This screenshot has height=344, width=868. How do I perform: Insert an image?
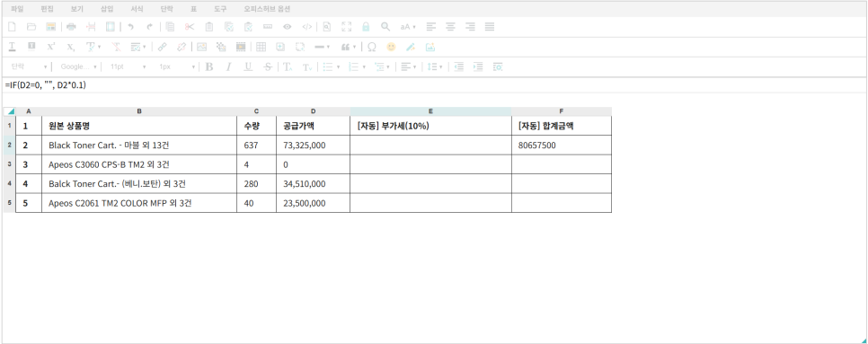(202, 47)
